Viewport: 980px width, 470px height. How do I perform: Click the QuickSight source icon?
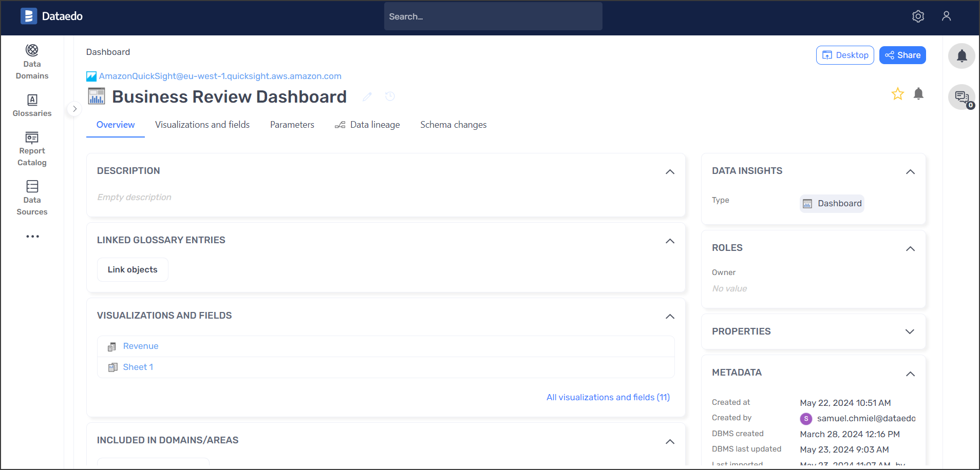91,76
